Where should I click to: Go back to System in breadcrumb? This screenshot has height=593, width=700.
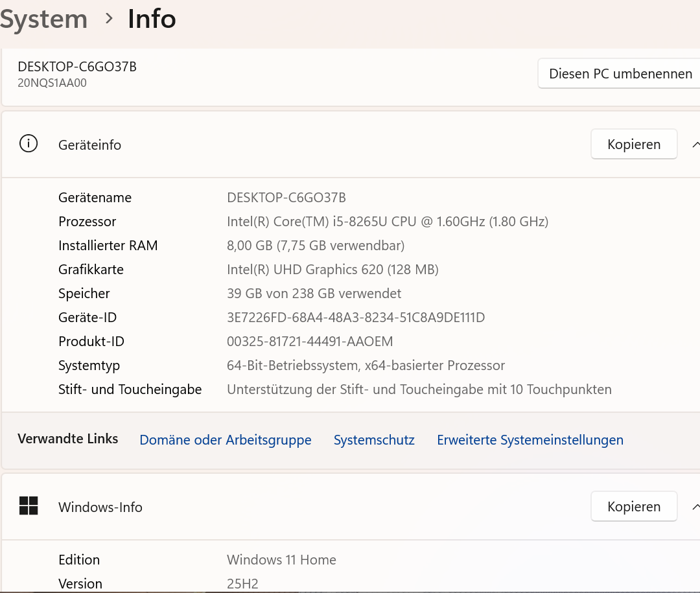click(43, 19)
